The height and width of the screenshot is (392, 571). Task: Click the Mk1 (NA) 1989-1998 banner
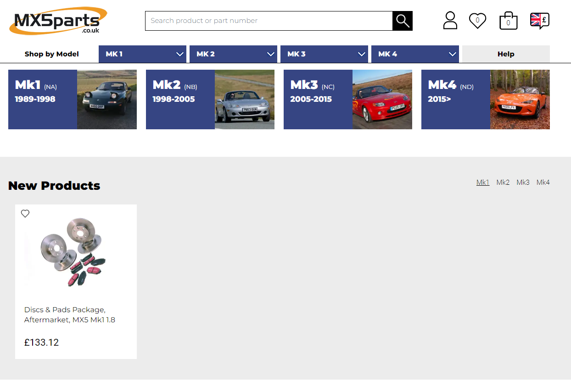(x=73, y=99)
